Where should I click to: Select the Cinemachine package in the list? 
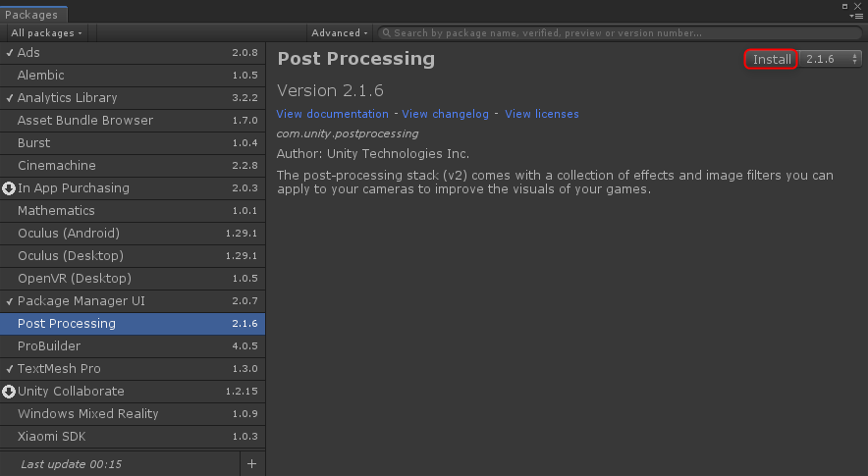57,166
